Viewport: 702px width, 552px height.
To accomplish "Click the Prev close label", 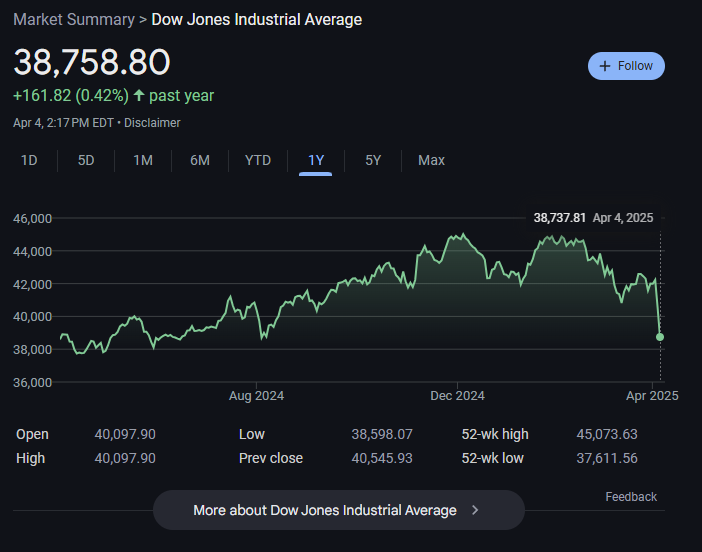I will [x=271, y=458].
